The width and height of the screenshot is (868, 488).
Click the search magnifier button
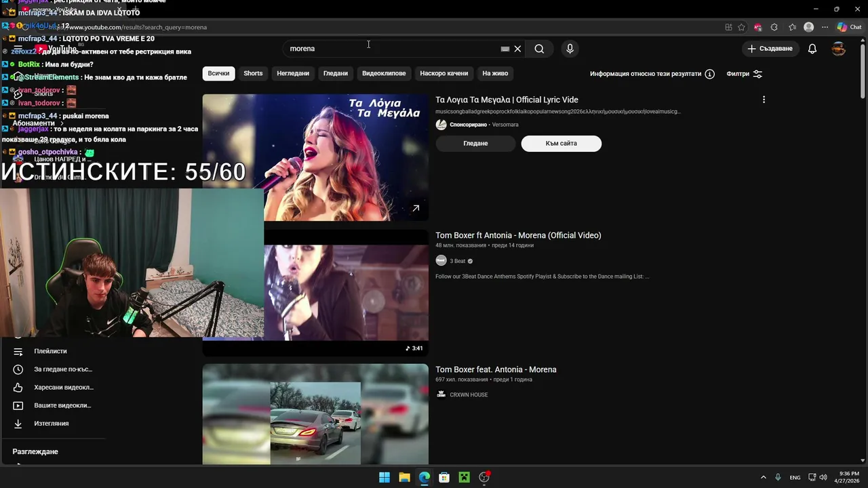539,49
